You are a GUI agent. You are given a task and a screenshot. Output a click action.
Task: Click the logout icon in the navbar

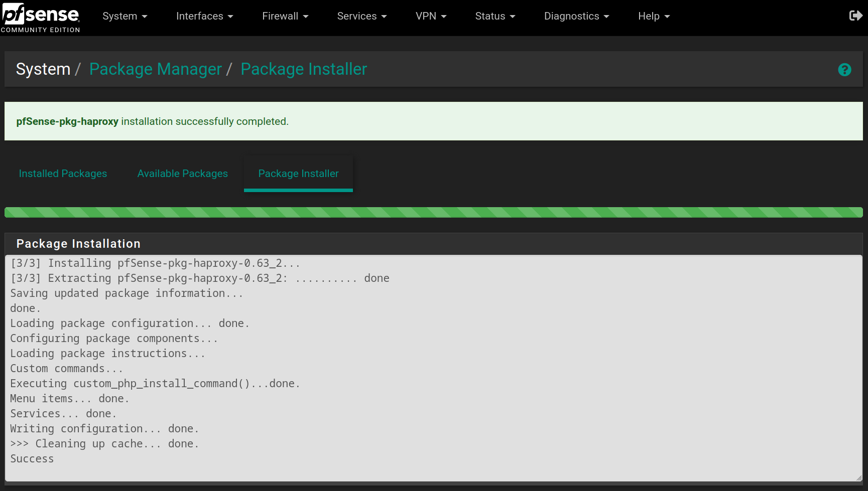coord(855,16)
